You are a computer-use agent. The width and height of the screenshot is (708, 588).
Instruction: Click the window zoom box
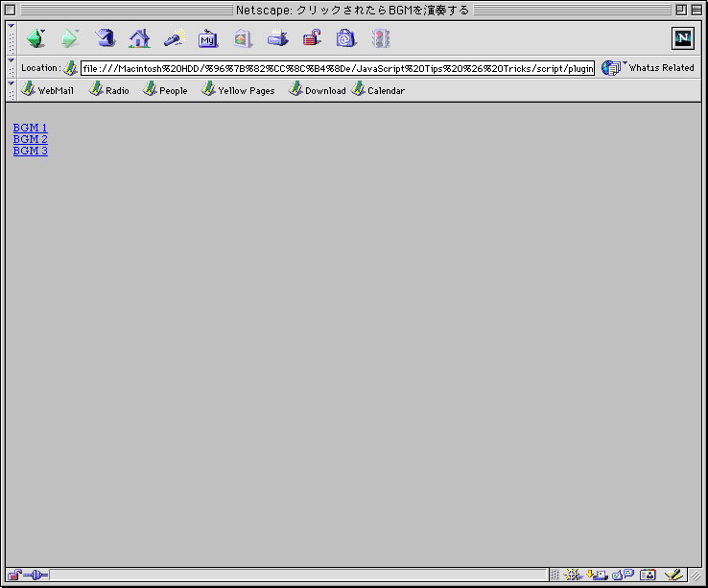tap(681, 10)
